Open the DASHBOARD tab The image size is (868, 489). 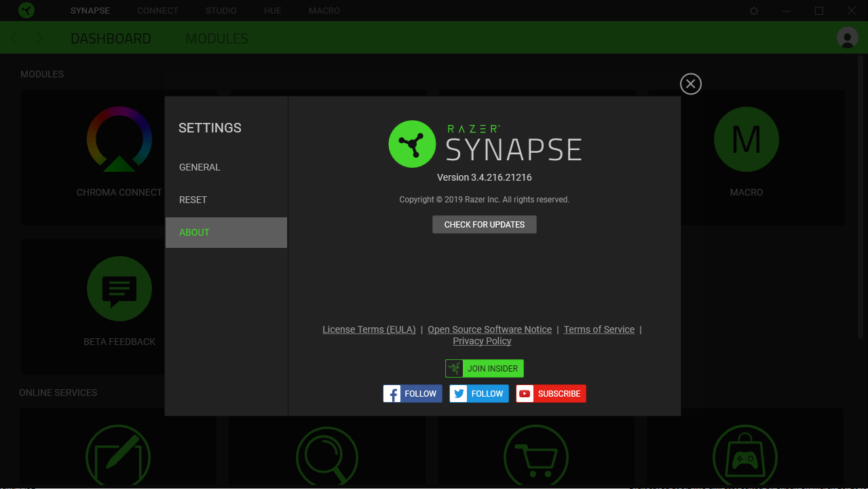tap(111, 39)
